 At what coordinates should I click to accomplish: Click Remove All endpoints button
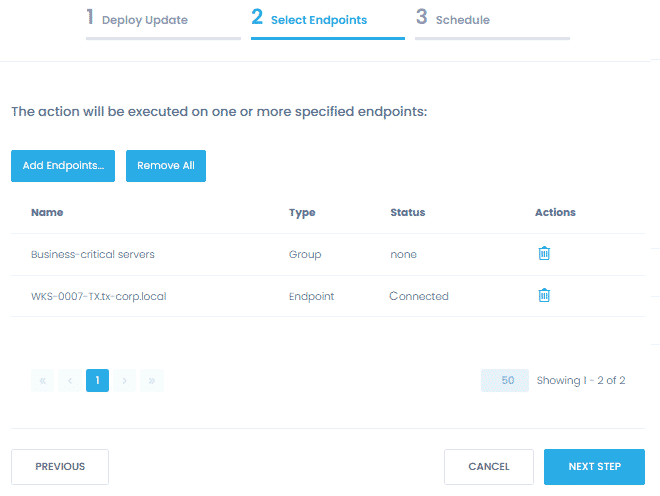166,166
